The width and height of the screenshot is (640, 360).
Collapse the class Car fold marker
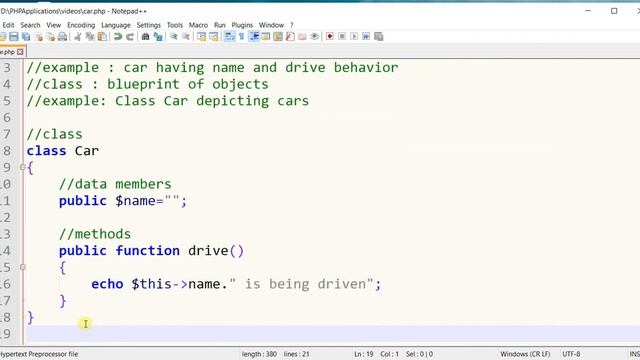(23, 167)
